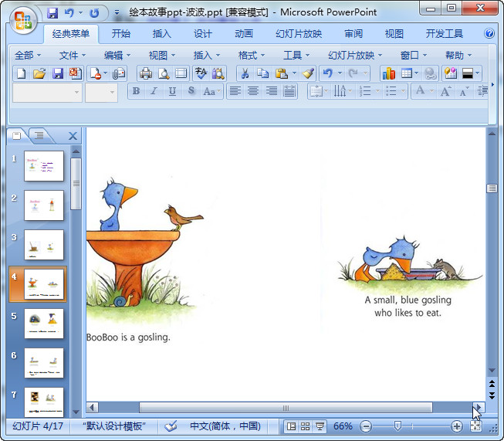Open the 全部 dropdown menu

(28, 56)
